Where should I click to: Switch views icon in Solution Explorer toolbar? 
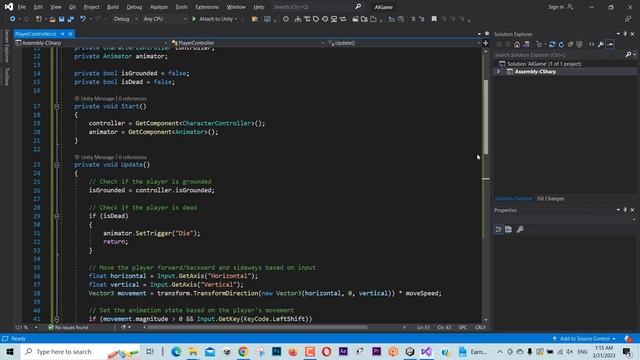coord(526,44)
